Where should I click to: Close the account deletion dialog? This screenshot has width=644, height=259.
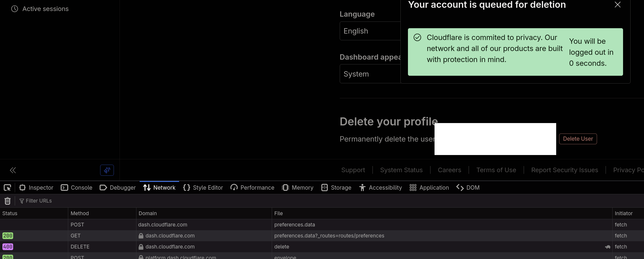[x=617, y=5]
